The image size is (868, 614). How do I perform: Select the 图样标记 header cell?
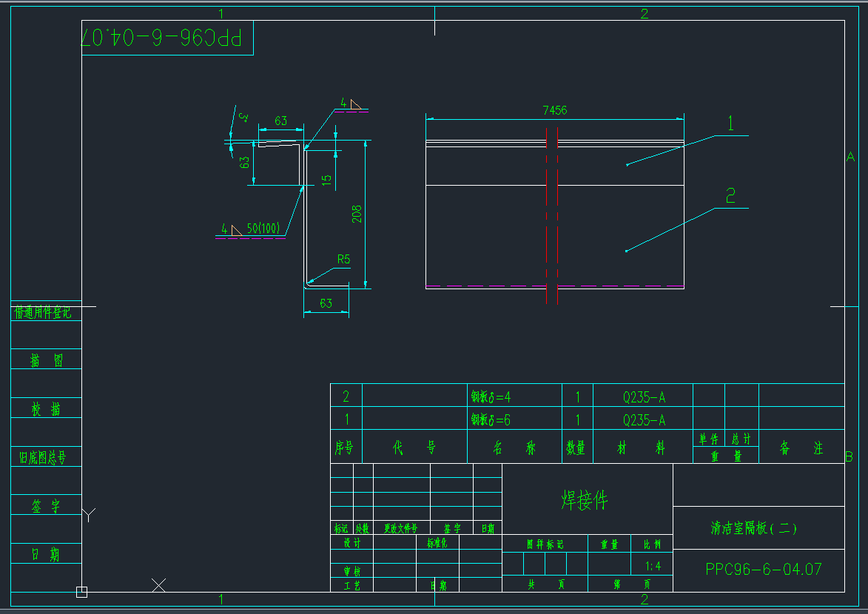coord(545,544)
